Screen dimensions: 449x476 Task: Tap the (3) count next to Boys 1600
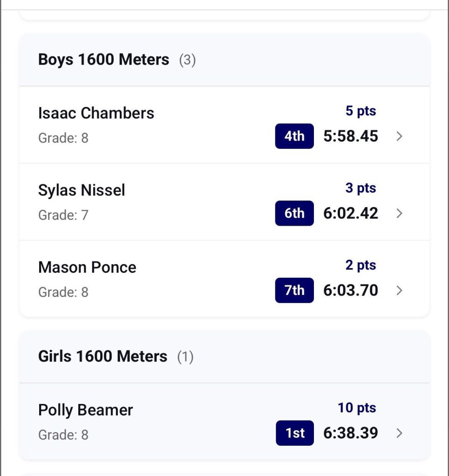click(x=187, y=60)
